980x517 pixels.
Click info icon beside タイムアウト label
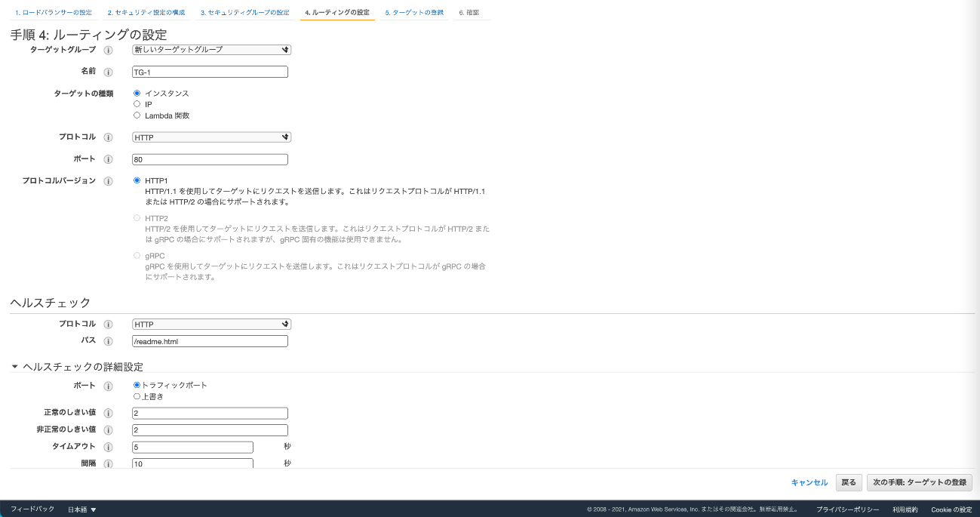click(108, 448)
